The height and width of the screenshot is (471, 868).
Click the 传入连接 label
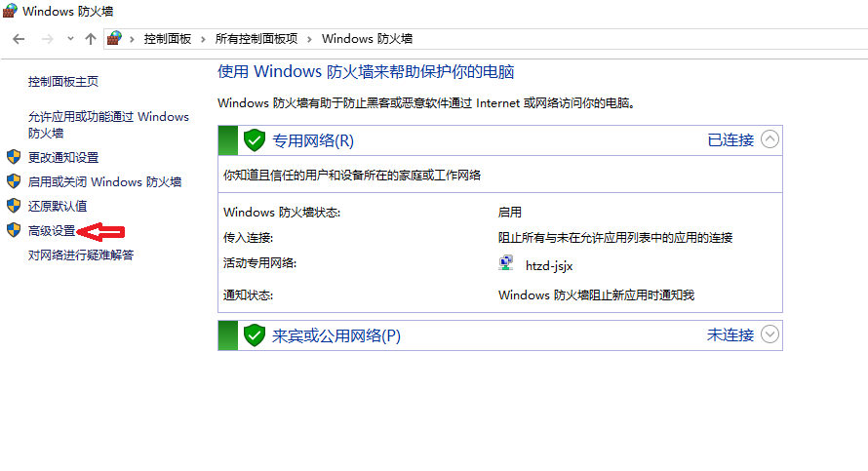point(248,238)
